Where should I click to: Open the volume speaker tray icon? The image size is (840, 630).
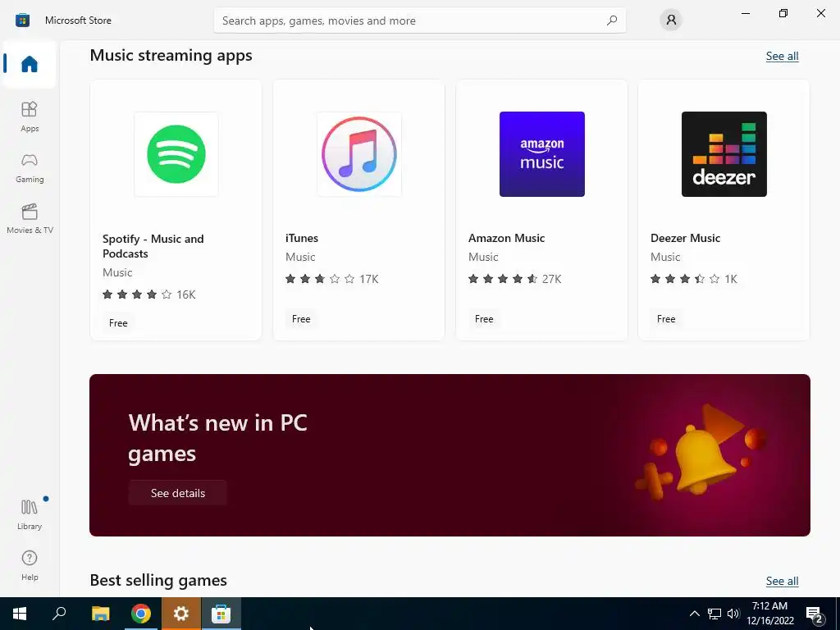[733, 614]
